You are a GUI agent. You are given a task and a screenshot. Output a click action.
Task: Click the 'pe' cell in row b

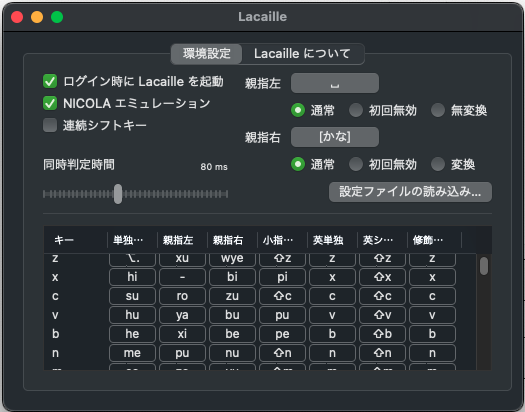282,334
